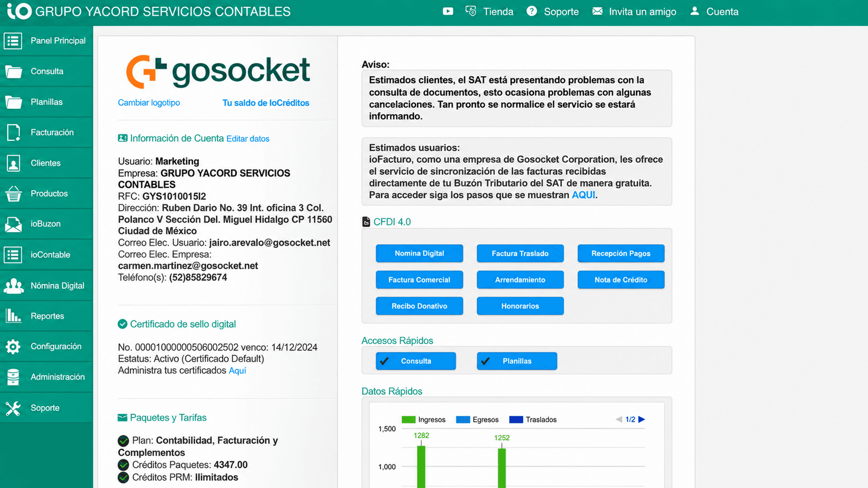868x488 pixels.
Task: Click the Aquí certificates link
Action: click(238, 371)
